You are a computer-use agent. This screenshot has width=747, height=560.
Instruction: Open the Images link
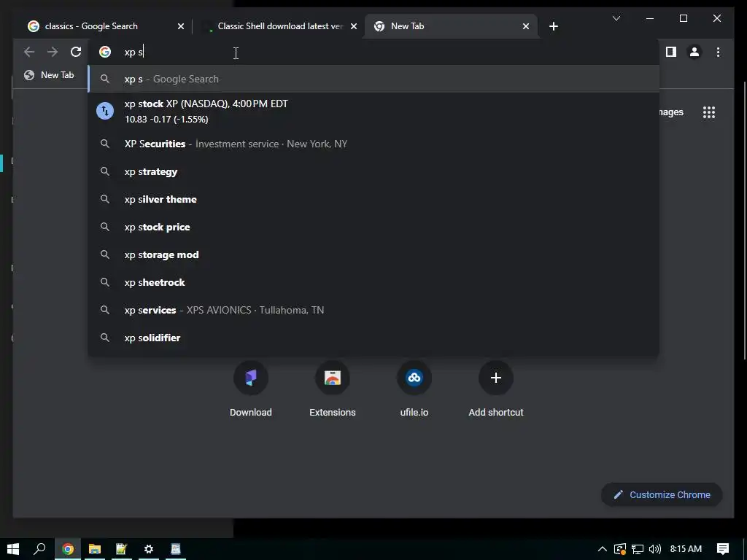coord(671,112)
